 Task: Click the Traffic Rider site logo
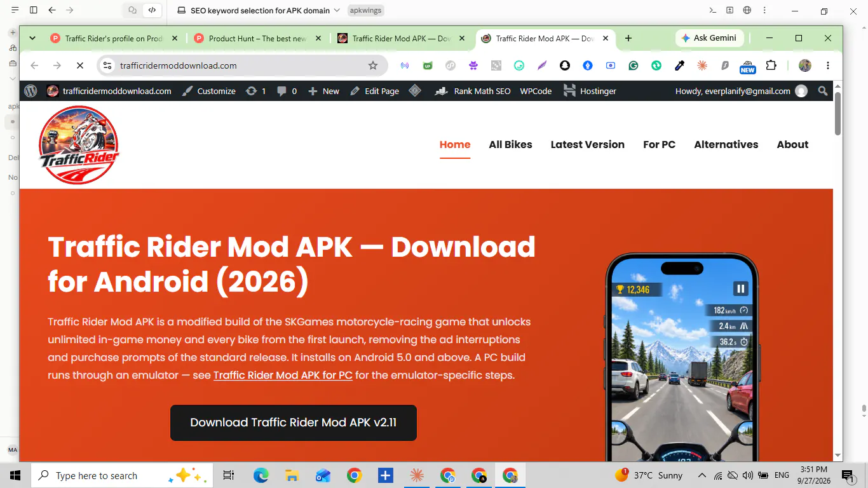click(x=79, y=145)
